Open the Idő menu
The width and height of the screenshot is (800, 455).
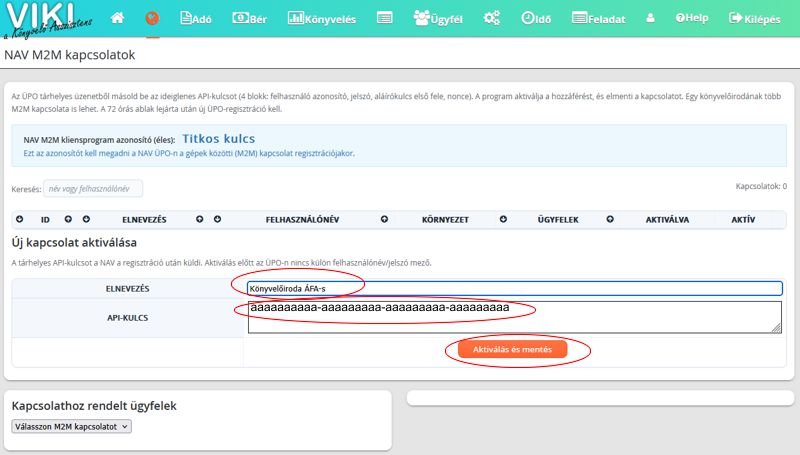click(x=536, y=18)
